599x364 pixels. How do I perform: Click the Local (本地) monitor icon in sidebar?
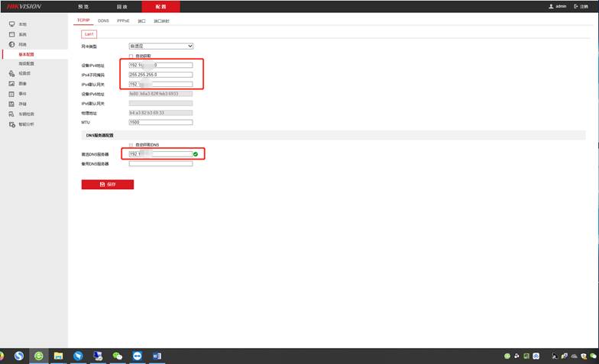[11, 24]
